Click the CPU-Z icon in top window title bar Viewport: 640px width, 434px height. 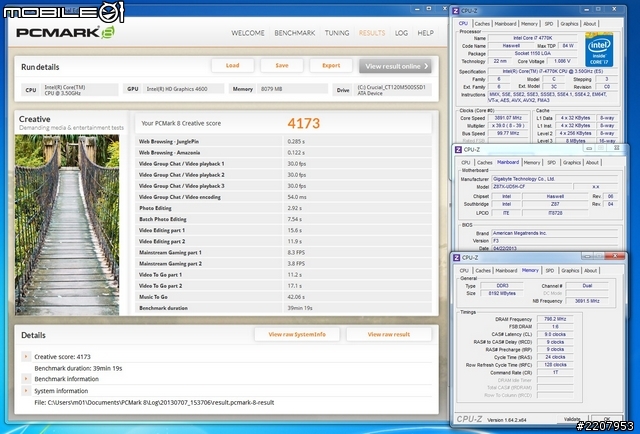[456, 11]
